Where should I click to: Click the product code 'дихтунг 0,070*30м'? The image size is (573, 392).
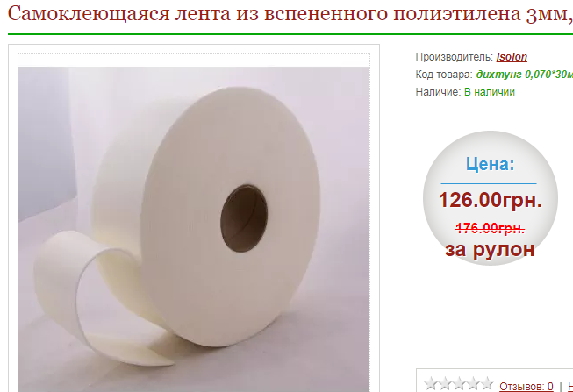coord(525,75)
